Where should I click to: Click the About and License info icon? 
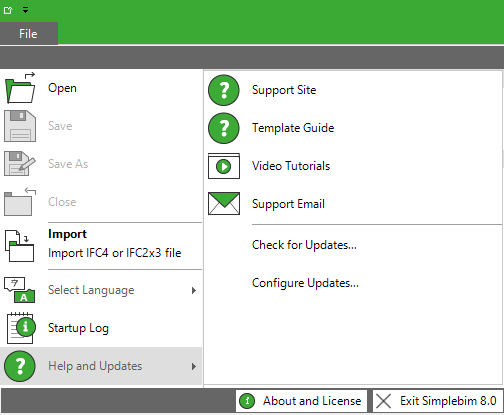pos(247,401)
